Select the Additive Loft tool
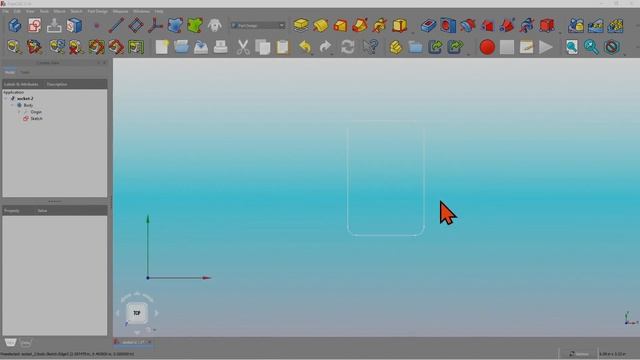The width and height of the screenshot is (640, 360). [340, 25]
